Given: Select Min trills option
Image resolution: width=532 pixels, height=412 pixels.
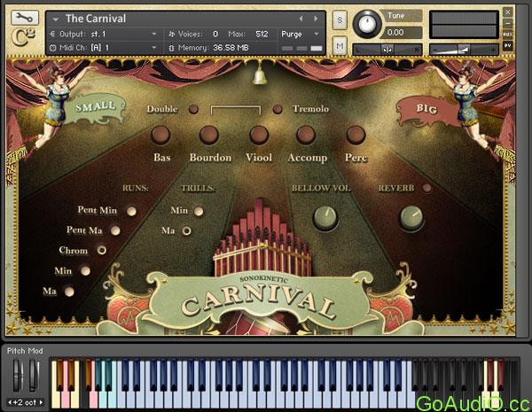Looking at the screenshot, I should 199,211.
